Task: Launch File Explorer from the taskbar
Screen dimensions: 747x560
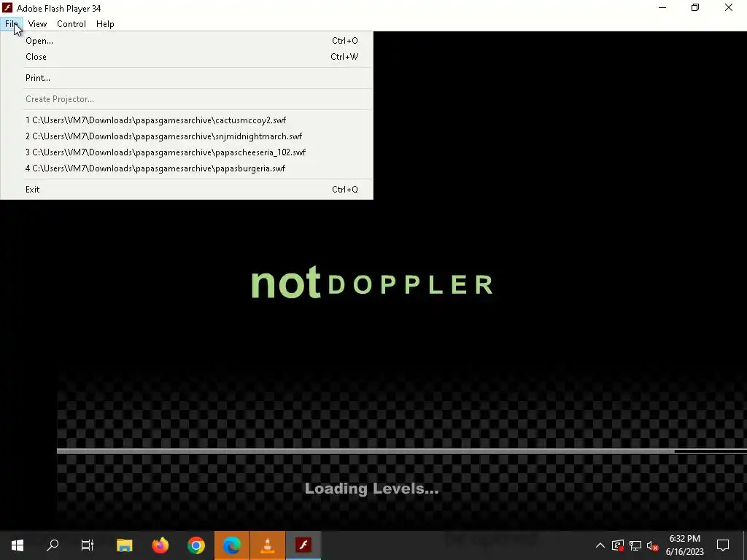Action: (124, 545)
